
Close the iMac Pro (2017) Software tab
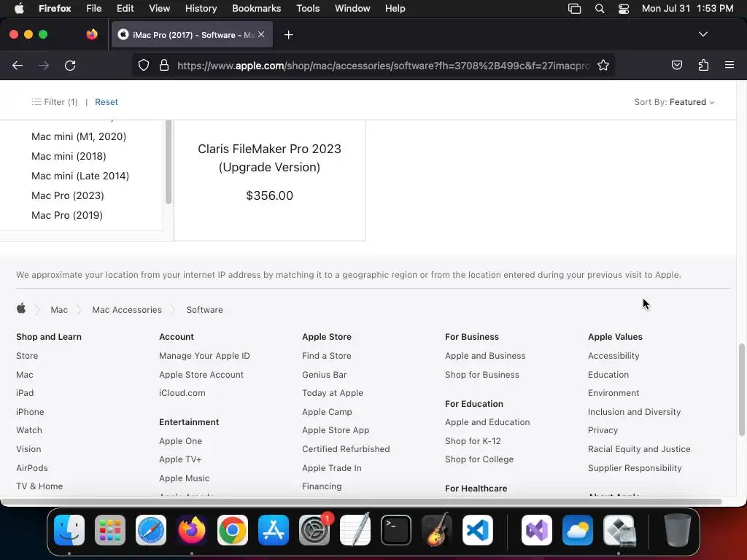click(261, 34)
